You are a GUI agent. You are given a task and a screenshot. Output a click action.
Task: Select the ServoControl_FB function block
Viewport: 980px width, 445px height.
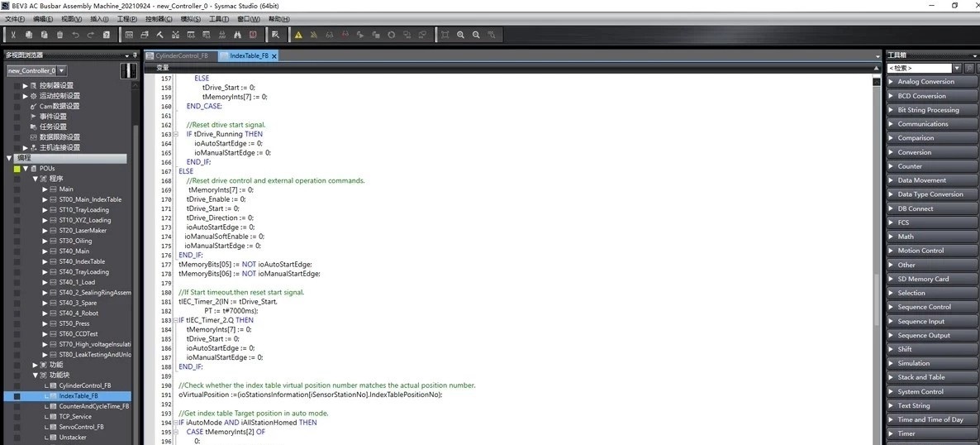click(81, 427)
